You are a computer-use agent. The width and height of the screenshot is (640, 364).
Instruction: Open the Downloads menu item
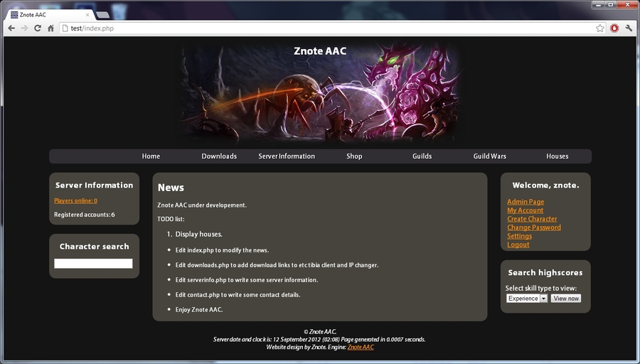(x=219, y=156)
